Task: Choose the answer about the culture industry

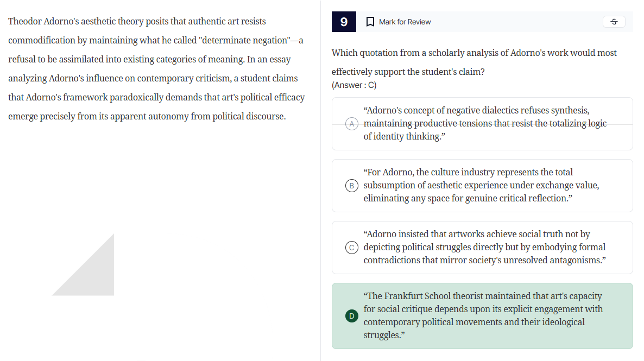Action: (x=481, y=186)
